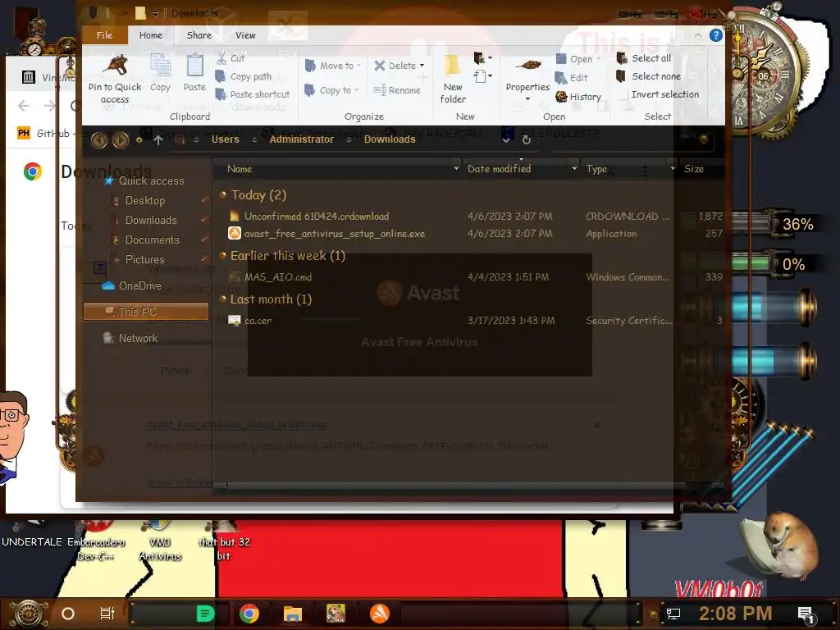Collapse the Last month (1) group
The height and width of the screenshot is (630, 840).
click(x=223, y=299)
